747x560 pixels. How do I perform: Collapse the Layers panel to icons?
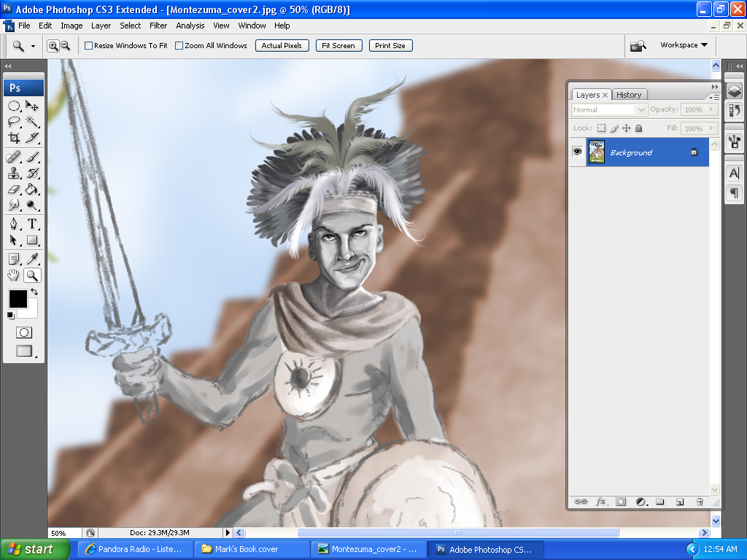[715, 87]
